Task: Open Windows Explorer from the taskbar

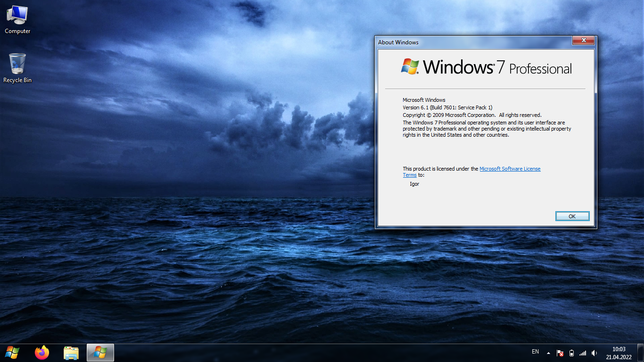Action: pos(71,353)
